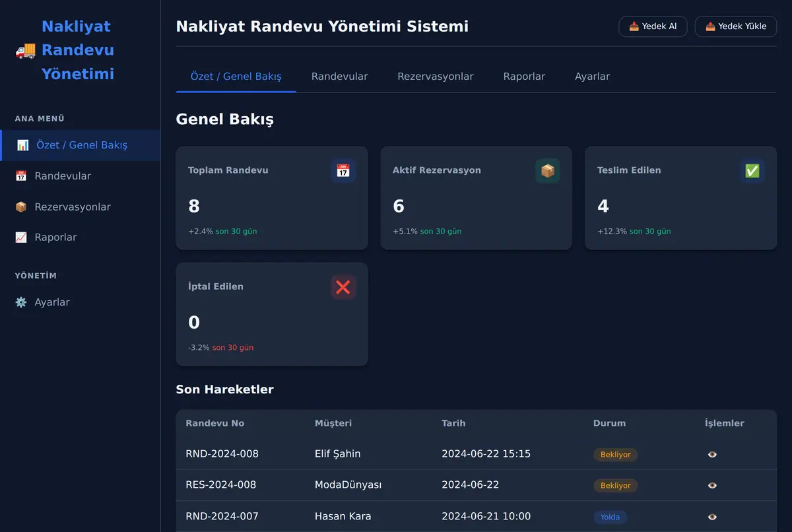This screenshot has width=792, height=532.
Task: Click the Aktif Rezervasyon value 6
Action: click(399, 207)
